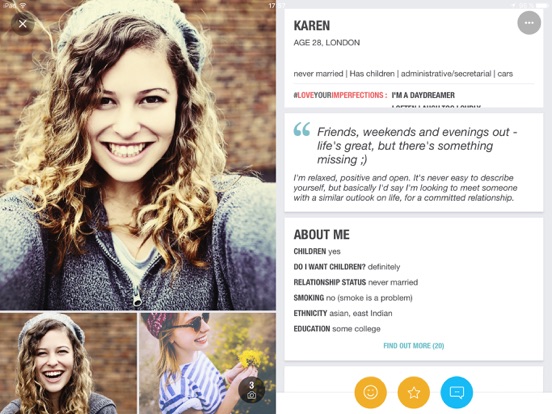Screen dimensions: 552x414
Task: Tap the About Me section header
Action: (321, 234)
